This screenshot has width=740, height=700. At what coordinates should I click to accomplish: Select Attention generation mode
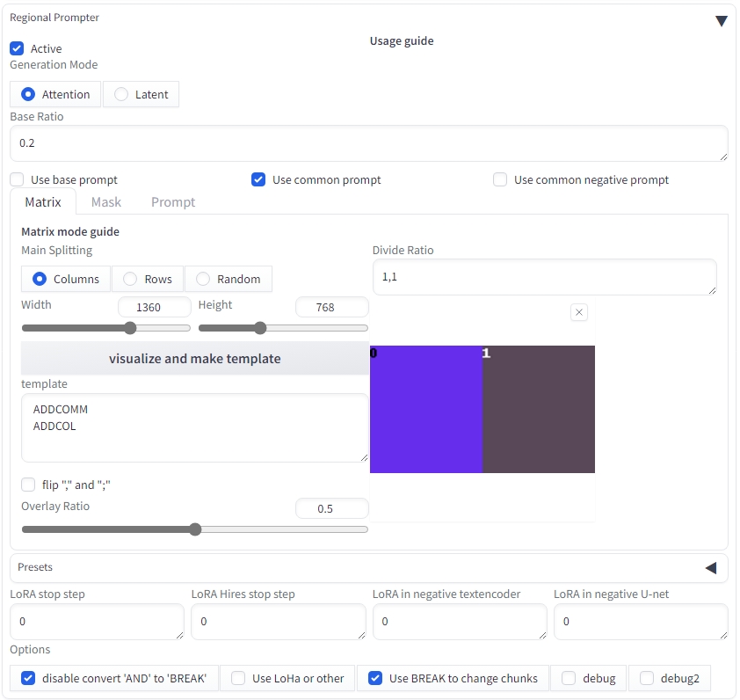point(29,95)
